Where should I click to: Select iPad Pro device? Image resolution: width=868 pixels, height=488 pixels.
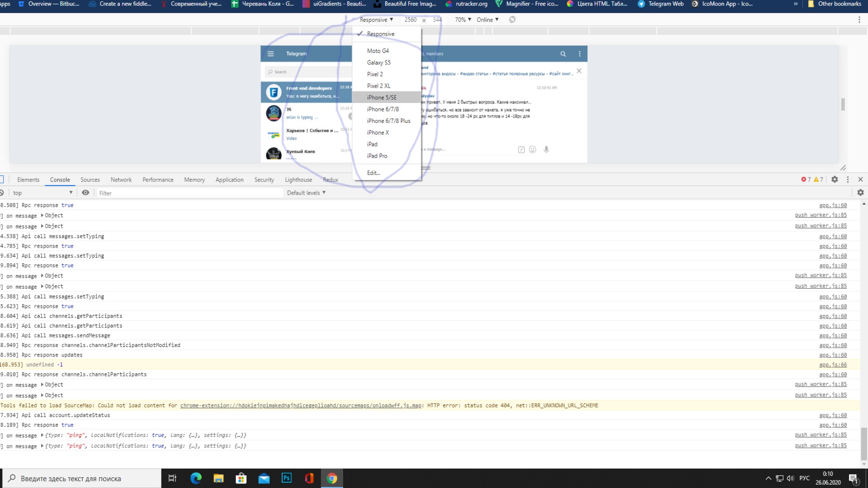(387, 156)
